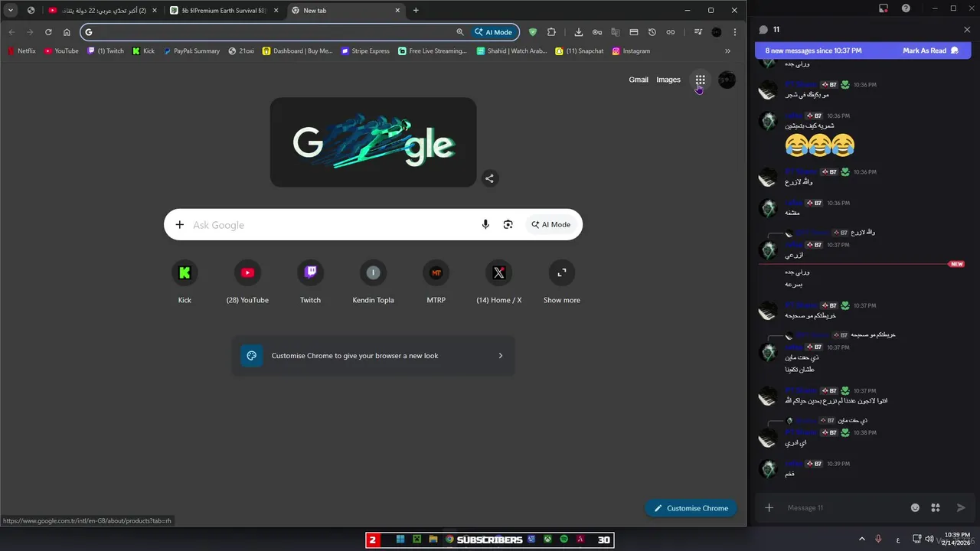Open the green shield extension
This screenshot has width=980, height=551.
pyautogui.click(x=533, y=32)
